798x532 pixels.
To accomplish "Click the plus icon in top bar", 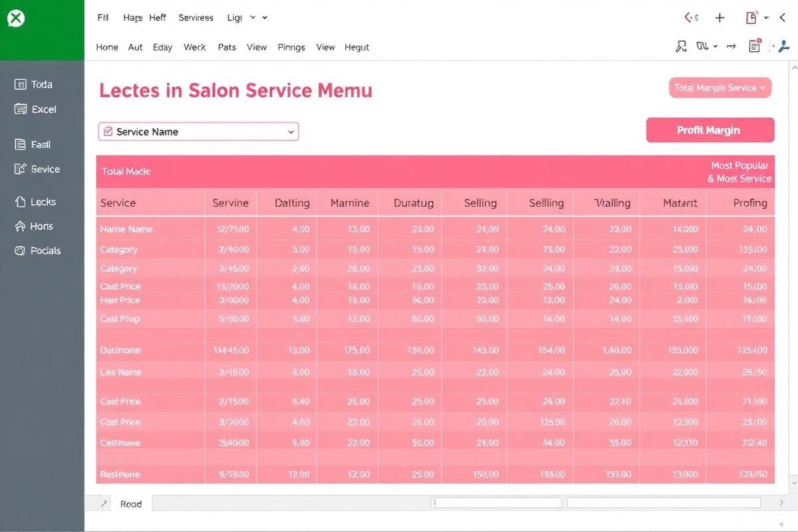I will pos(720,18).
